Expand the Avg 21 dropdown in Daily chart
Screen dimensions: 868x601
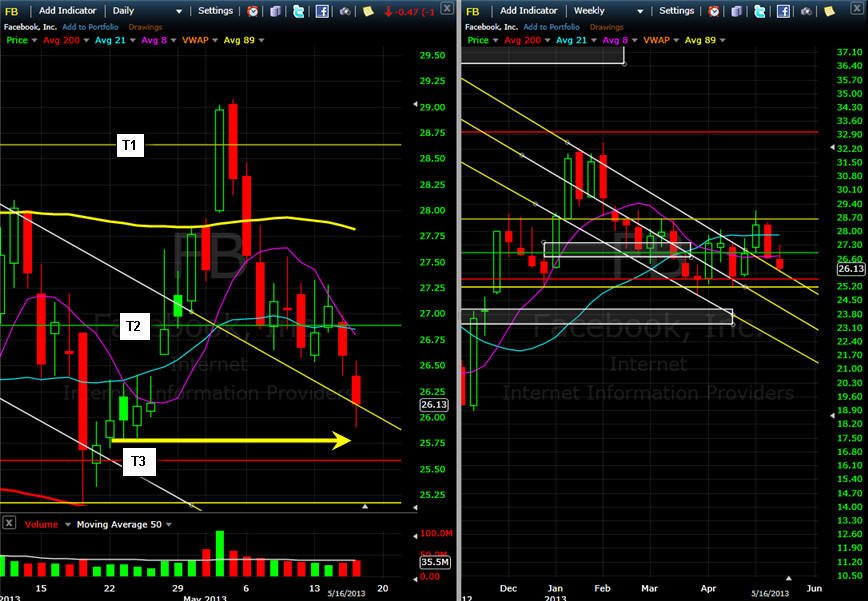click(132, 40)
